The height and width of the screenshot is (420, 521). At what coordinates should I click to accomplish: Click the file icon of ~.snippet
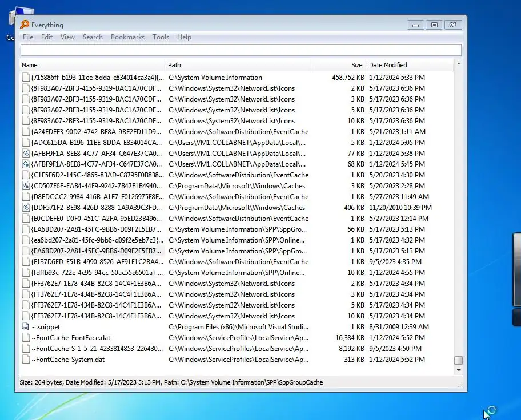(26, 327)
